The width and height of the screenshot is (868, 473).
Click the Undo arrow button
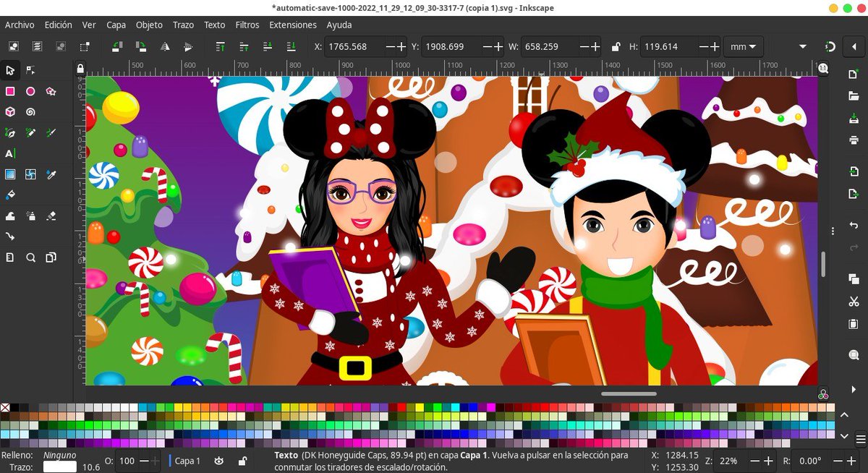coord(854,226)
